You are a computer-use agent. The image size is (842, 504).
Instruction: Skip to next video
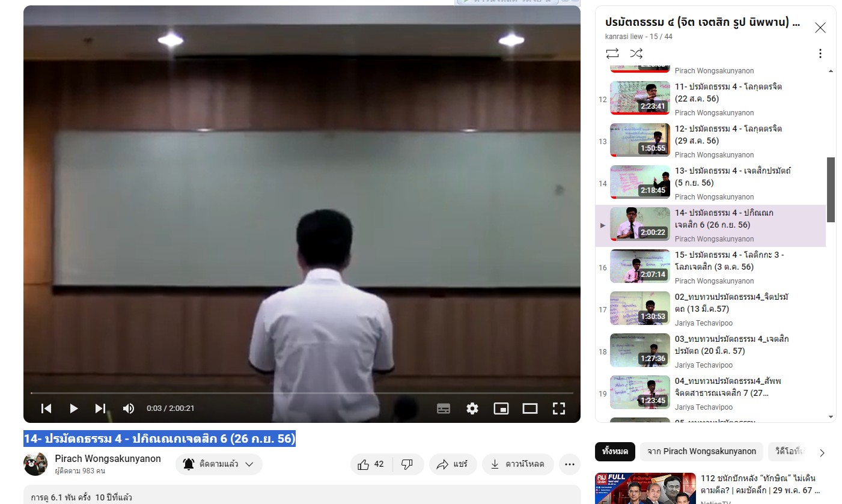(100, 408)
